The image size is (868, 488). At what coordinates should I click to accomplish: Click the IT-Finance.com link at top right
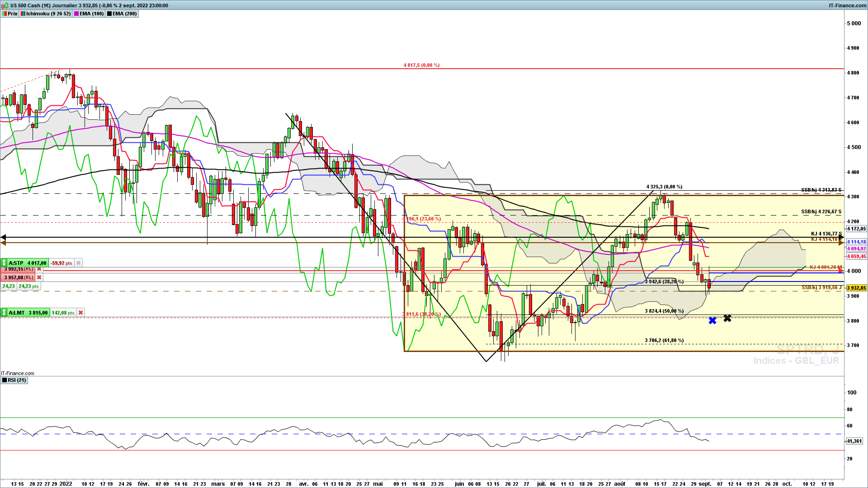848,5
